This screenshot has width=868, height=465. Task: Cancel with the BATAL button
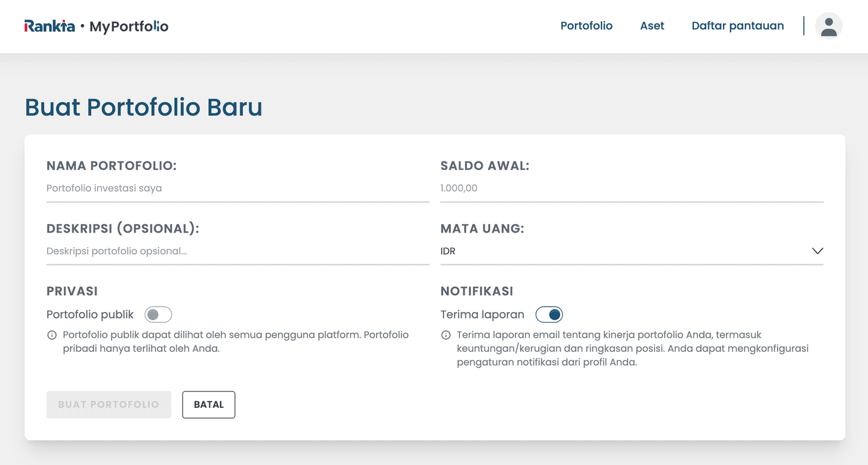pos(209,404)
